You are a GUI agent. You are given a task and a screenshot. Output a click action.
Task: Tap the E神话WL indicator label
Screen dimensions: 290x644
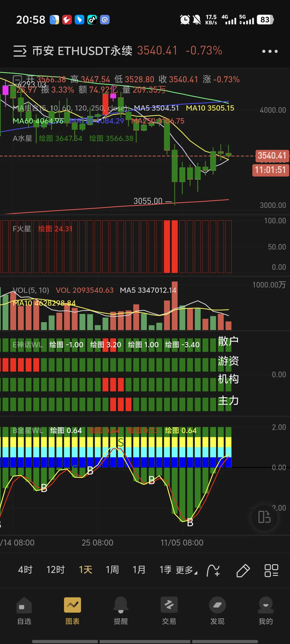tap(28, 345)
